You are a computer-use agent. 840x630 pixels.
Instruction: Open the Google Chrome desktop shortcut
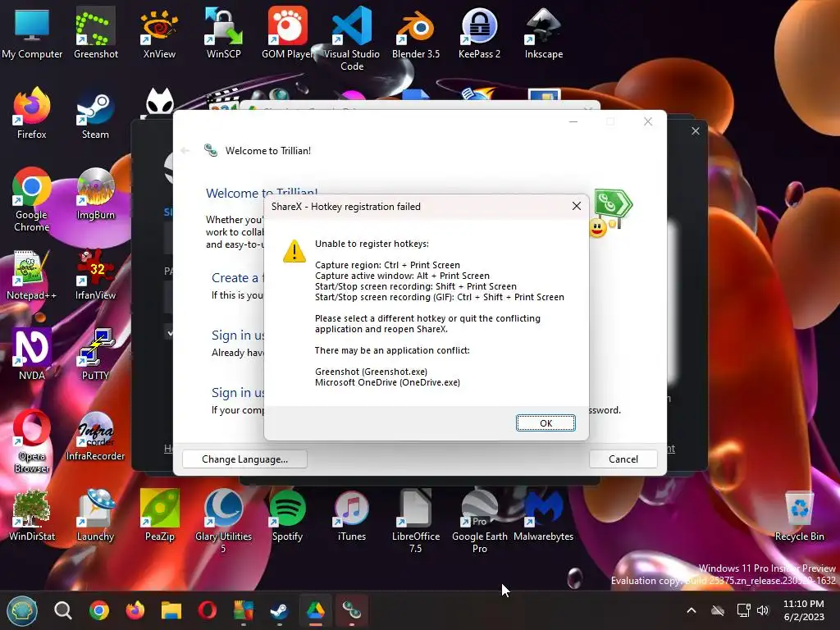32,199
